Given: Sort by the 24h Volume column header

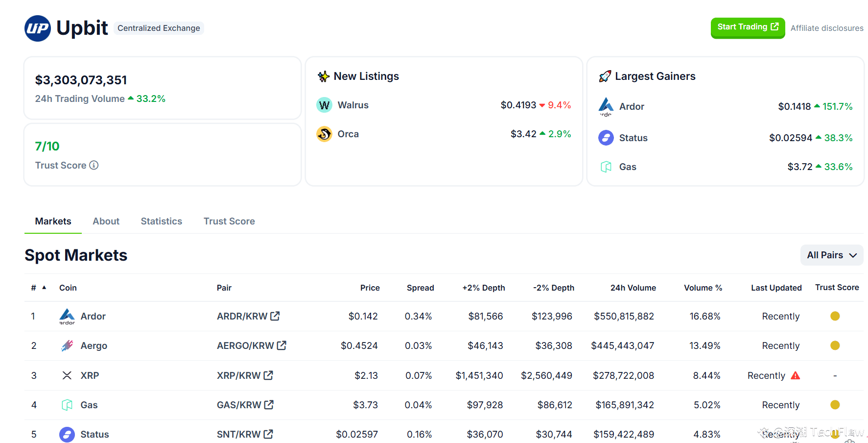Looking at the screenshot, I should (633, 288).
